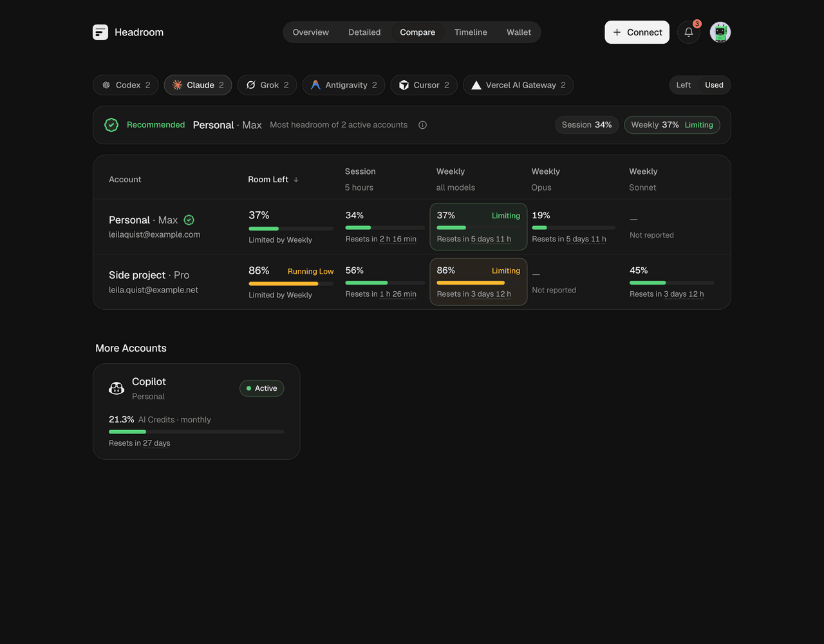This screenshot has width=824, height=644.
Task: Click the More Accounts heading
Action: click(131, 348)
